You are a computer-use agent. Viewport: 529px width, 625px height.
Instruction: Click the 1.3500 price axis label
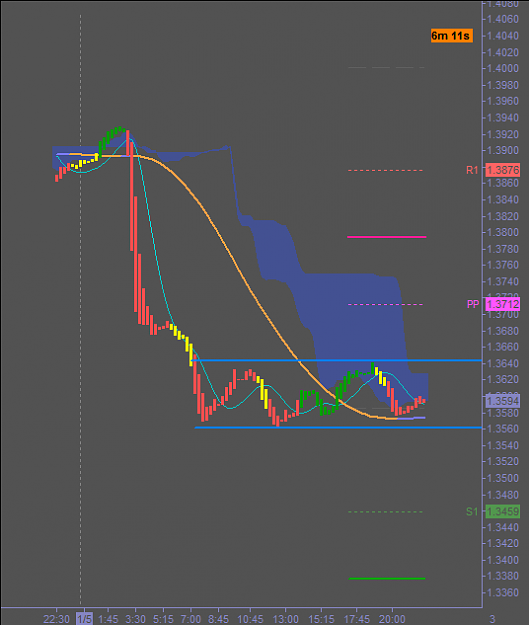503,478
